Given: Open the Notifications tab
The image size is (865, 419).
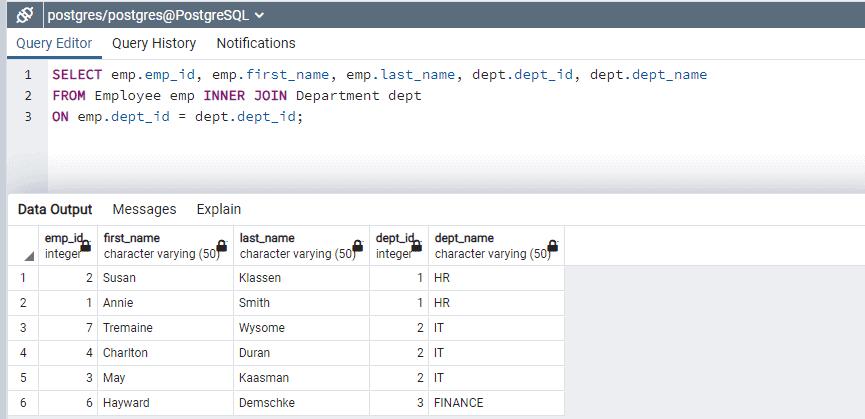Looking at the screenshot, I should pyautogui.click(x=256, y=43).
